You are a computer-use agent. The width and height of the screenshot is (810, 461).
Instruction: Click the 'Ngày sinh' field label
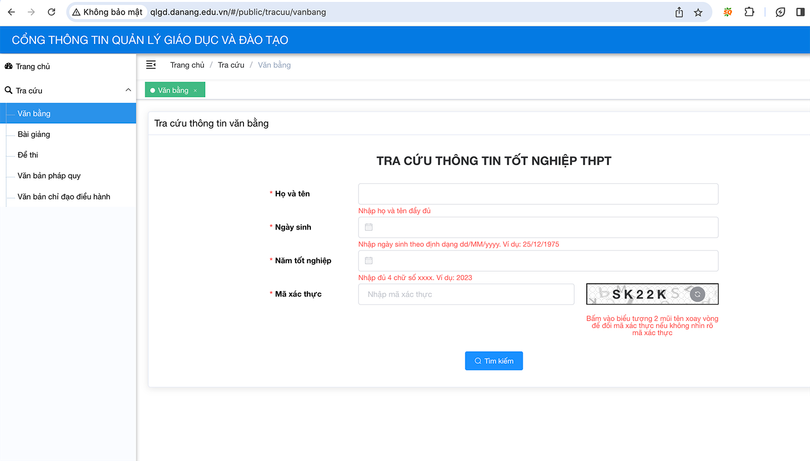[293, 227]
